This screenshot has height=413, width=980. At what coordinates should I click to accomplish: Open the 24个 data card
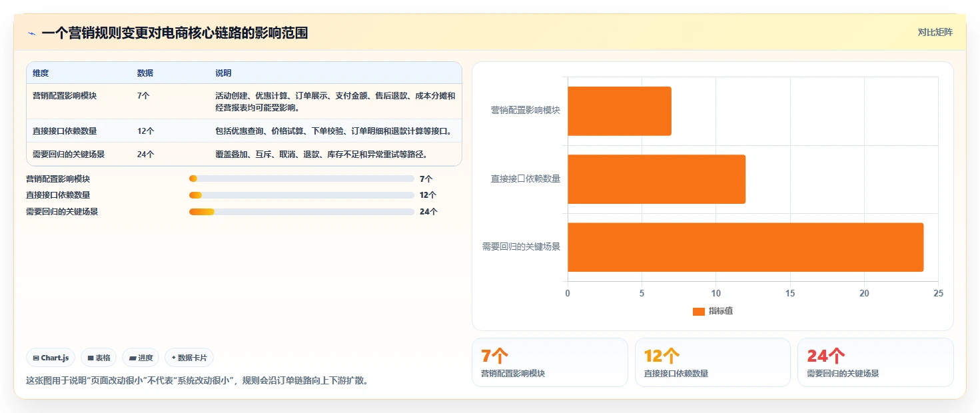875,362
